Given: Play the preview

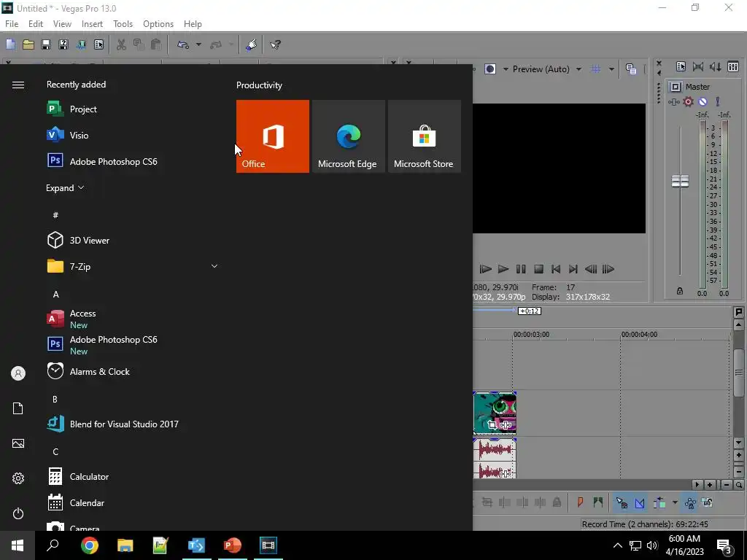Looking at the screenshot, I should [503, 269].
